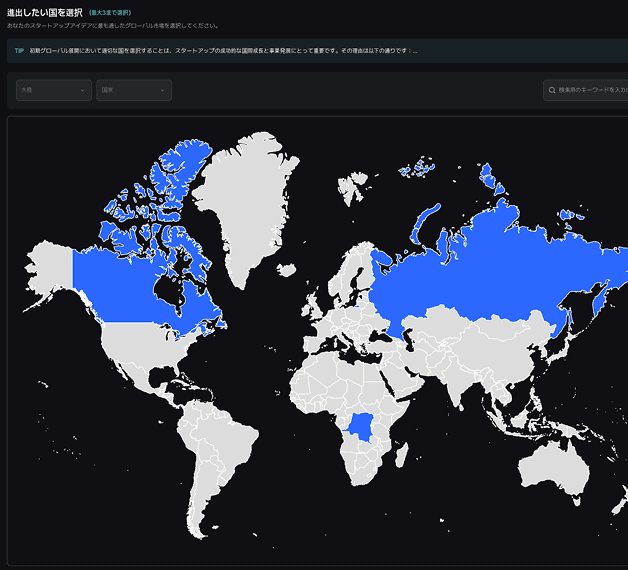Open the 大陸 continent dropdown
Viewport: 628px width, 570px height.
(x=53, y=91)
